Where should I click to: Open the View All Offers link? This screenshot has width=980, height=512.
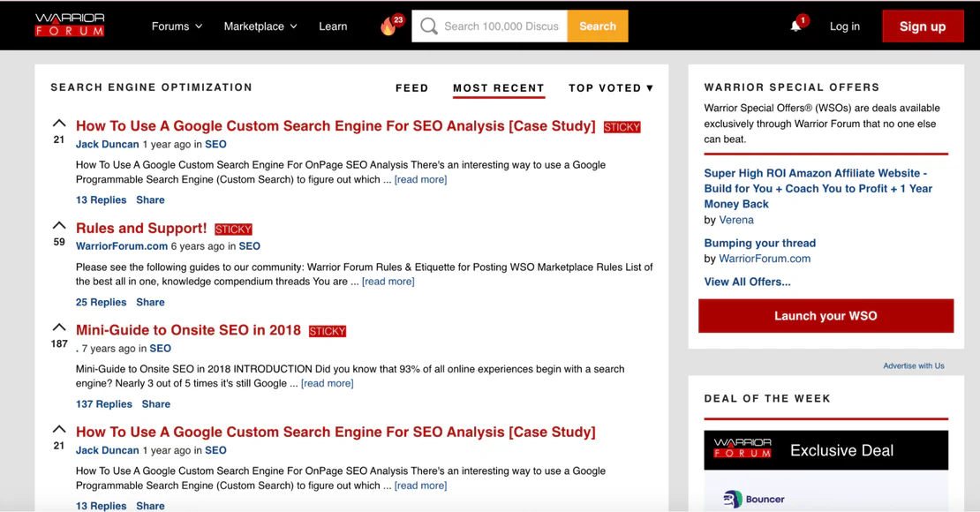[747, 282]
